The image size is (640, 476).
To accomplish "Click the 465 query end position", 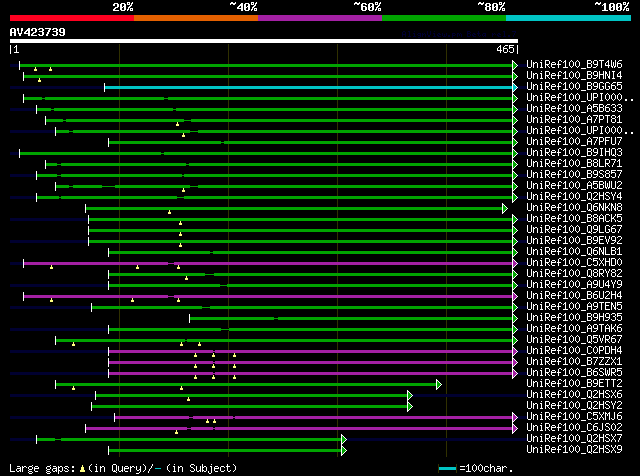I will [505, 49].
